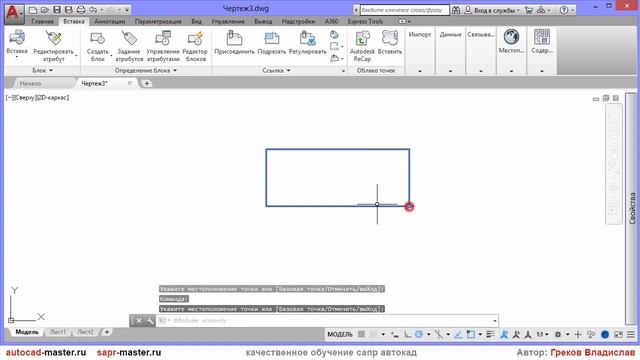Click the Подрезать clip tool

(x=271, y=42)
